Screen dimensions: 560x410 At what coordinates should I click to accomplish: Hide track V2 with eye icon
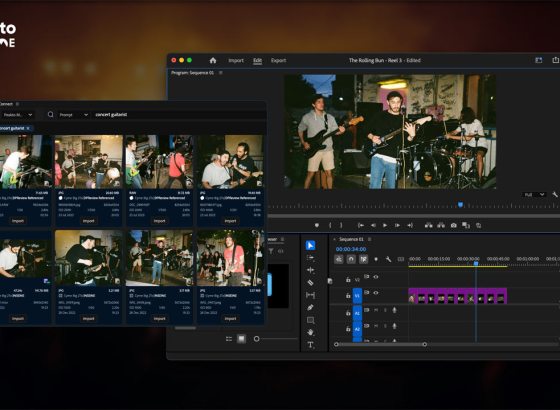coord(376,276)
